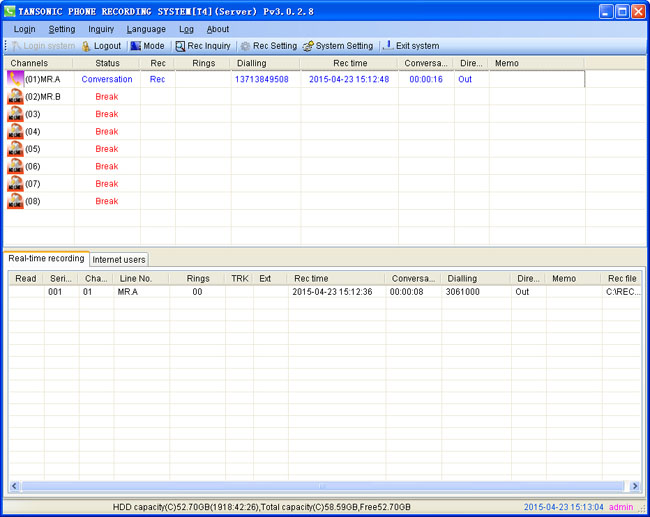
Task: Open Mode from the toolbar
Action: [x=136, y=46]
